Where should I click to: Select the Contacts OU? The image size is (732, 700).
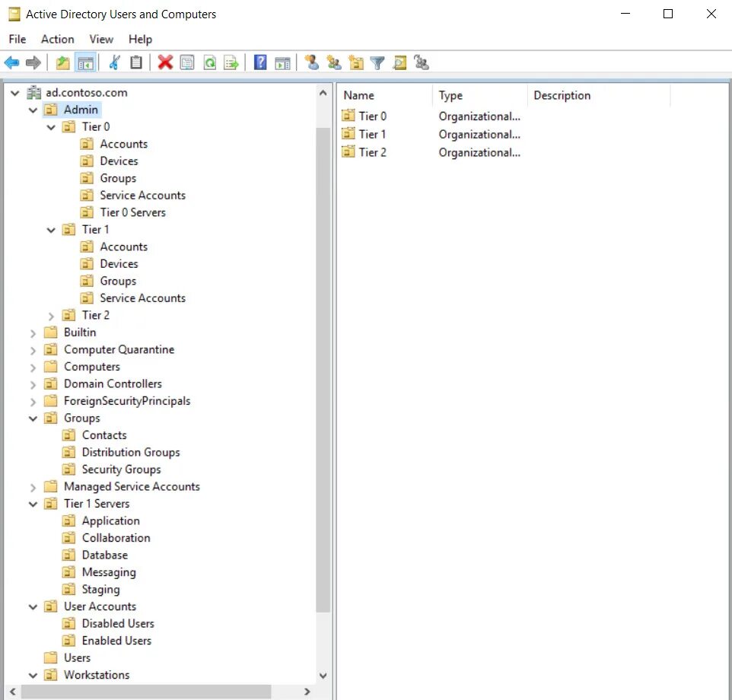(x=104, y=435)
